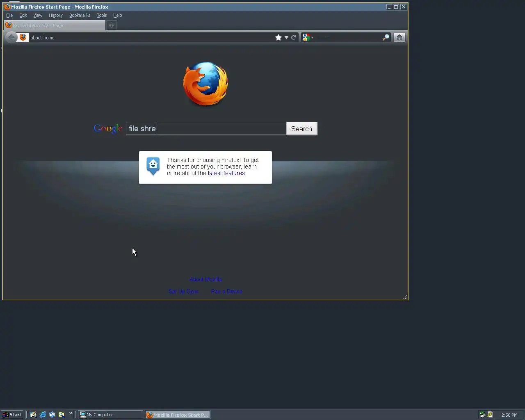Launch the mail icon in quick launch
525x420 pixels.
(x=52, y=415)
